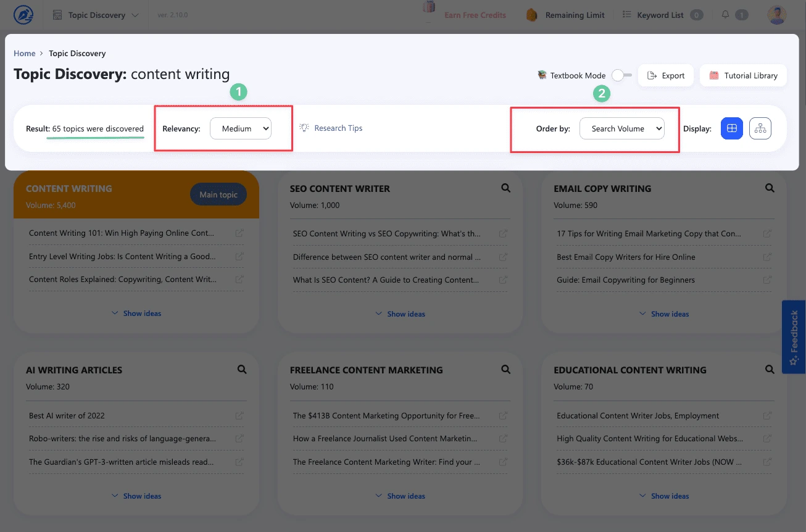
Task: Click the notification bell icon
Action: coord(725,14)
